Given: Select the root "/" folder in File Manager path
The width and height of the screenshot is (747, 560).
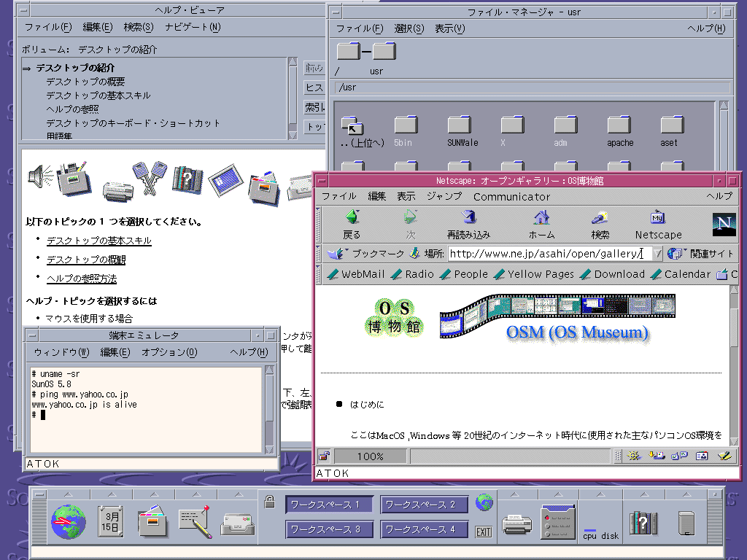Looking at the screenshot, I should 349,52.
